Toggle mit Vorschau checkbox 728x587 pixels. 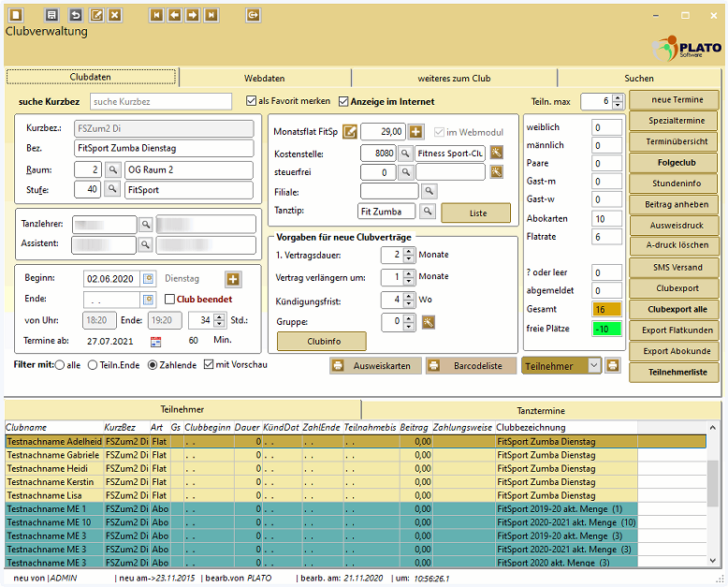click(209, 364)
